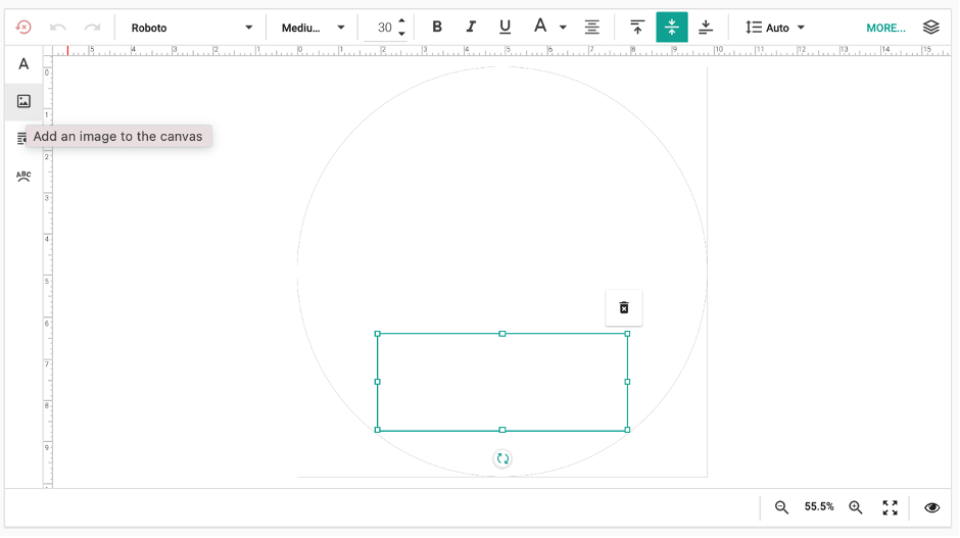Zoom in the canvas
960x538 pixels.
[855, 507]
